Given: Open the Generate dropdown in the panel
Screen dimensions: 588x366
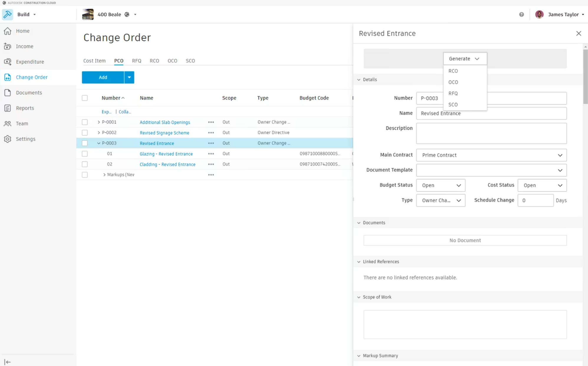Looking at the screenshot, I should pos(465,59).
